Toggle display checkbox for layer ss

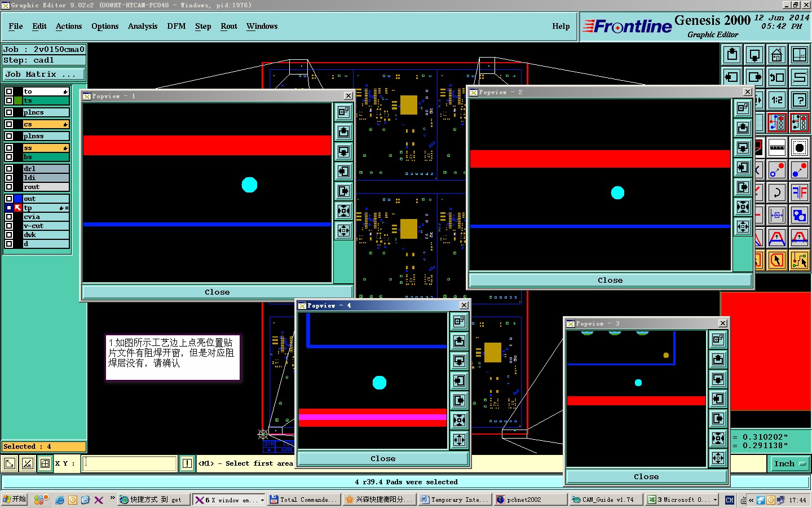[x=9, y=148]
